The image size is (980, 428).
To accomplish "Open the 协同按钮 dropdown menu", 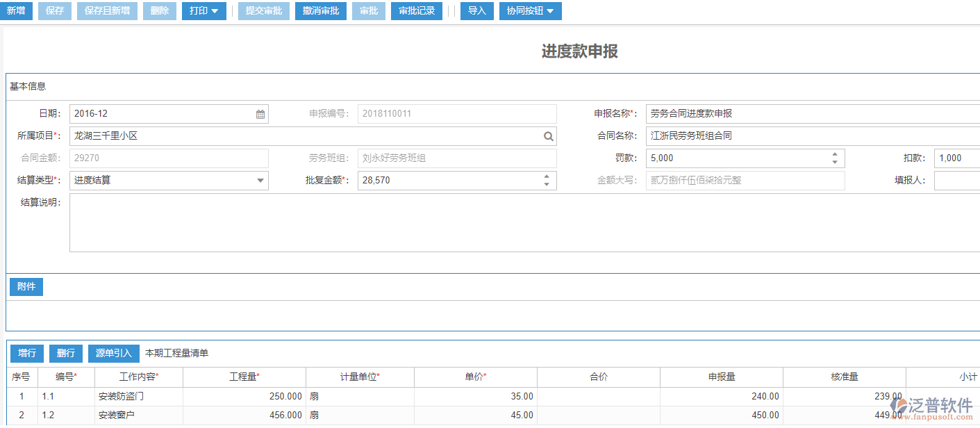I will [530, 11].
